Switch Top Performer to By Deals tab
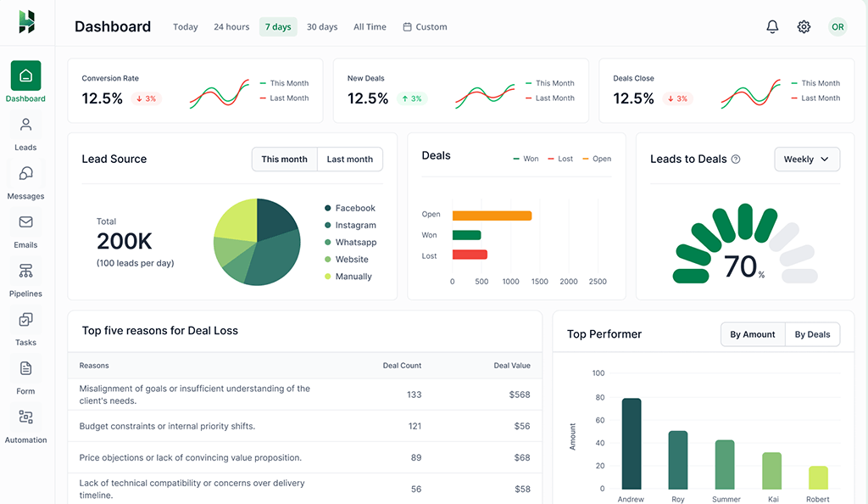This screenshot has height=504, width=868. [x=811, y=333]
